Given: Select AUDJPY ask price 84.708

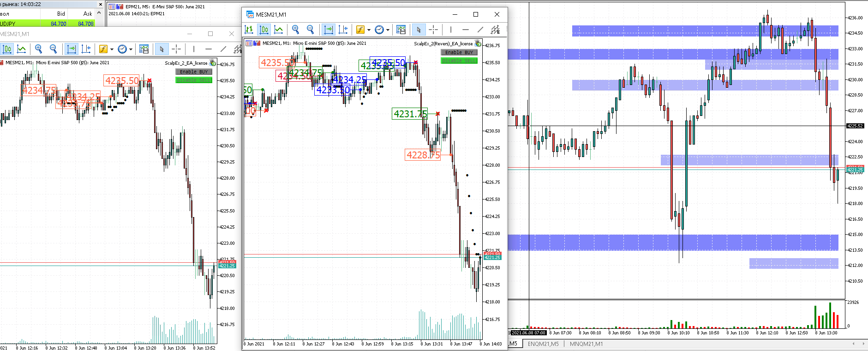Looking at the screenshot, I should coord(86,24).
